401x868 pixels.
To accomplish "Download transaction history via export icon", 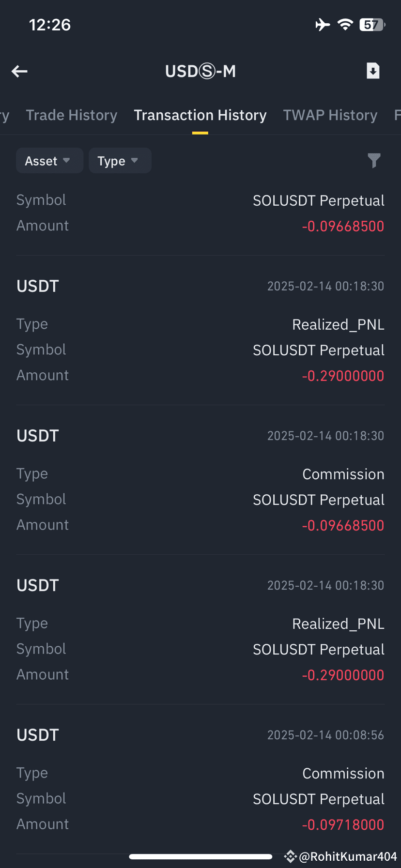I will pos(373,71).
